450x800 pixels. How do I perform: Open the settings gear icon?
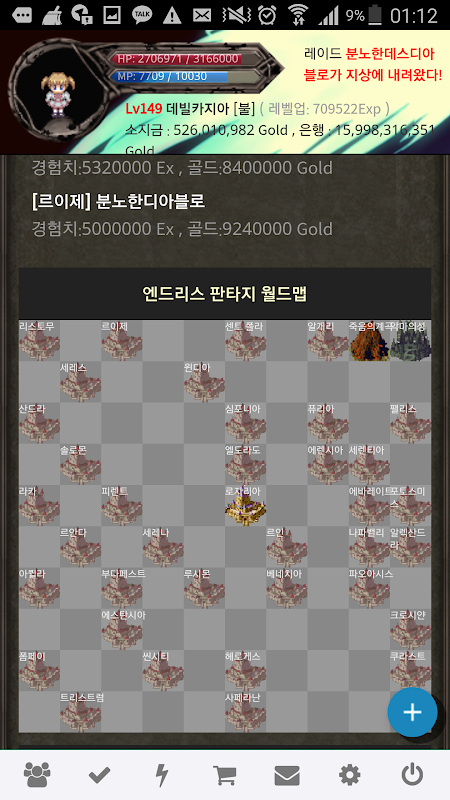pos(349,776)
